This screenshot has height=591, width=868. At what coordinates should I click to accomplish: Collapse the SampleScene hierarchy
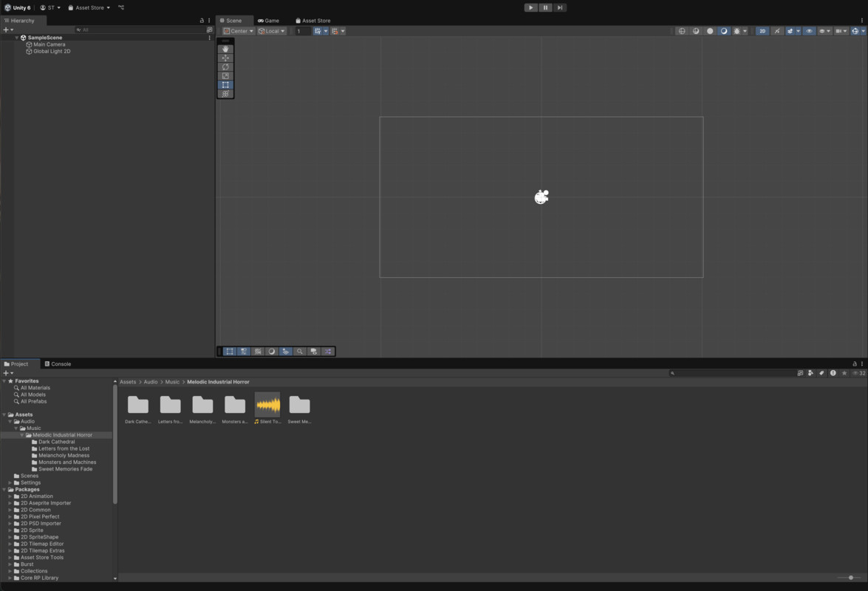point(16,38)
